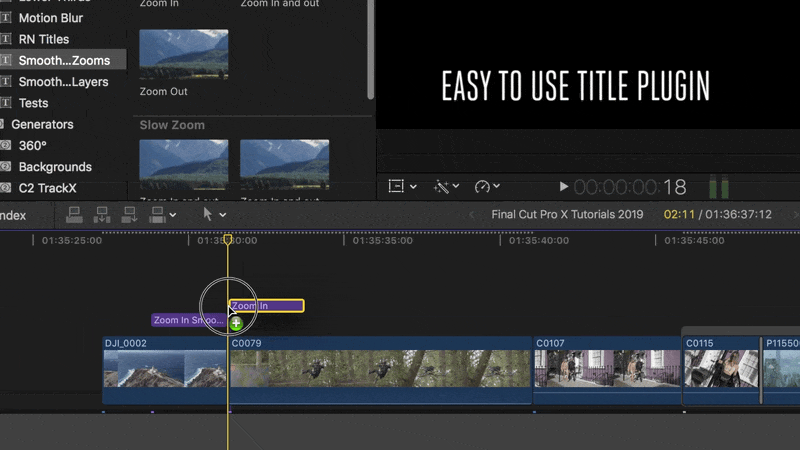Click the append clip to storyline icon

pos(129,214)
